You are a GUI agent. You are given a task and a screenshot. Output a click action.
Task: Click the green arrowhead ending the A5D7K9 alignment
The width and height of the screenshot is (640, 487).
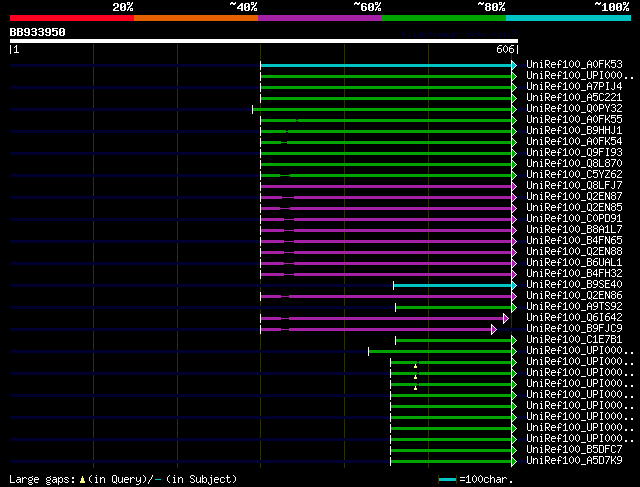pyautogui.click(x=514, y=462)
